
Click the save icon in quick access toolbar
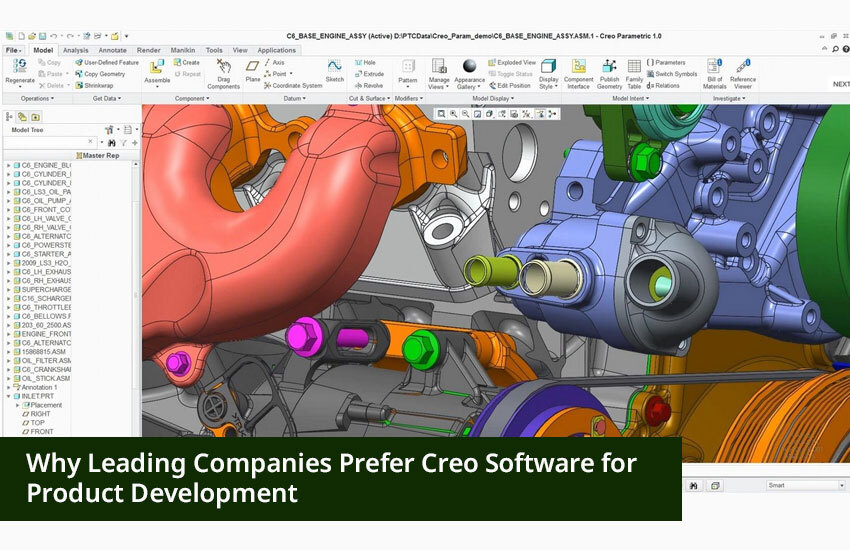click(x=42, y=36)
